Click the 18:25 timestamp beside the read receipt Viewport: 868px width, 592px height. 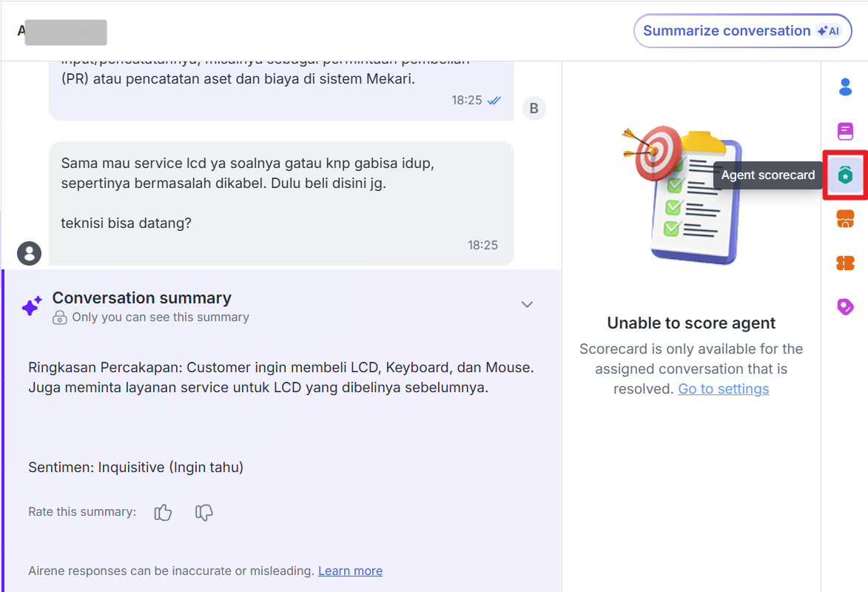pyautogui.click(x=467, y=100)
